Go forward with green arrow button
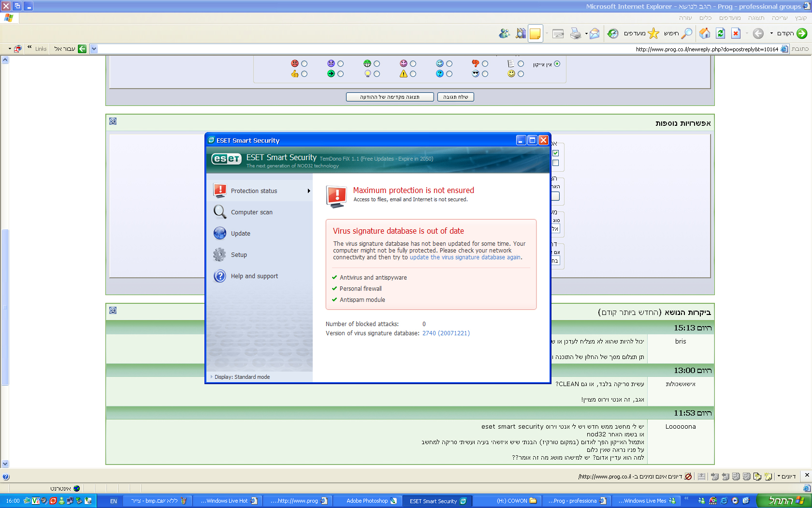 tap(802, 33)
